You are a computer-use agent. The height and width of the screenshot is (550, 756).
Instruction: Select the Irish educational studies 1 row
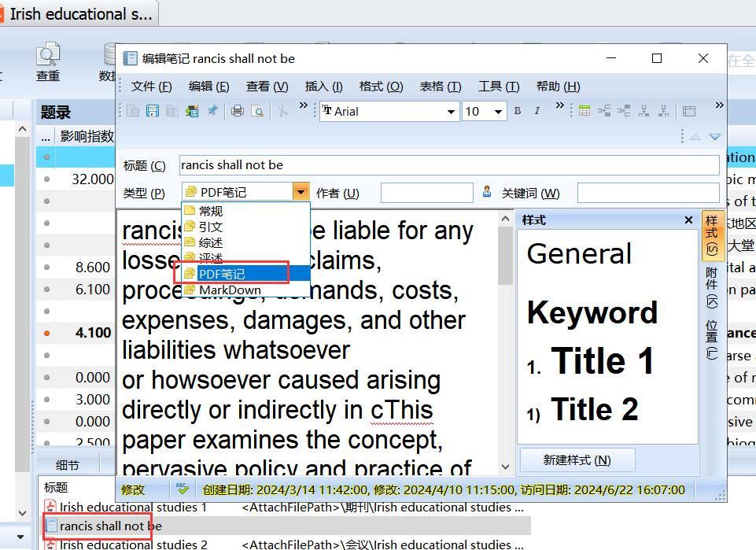coord(285,507)
